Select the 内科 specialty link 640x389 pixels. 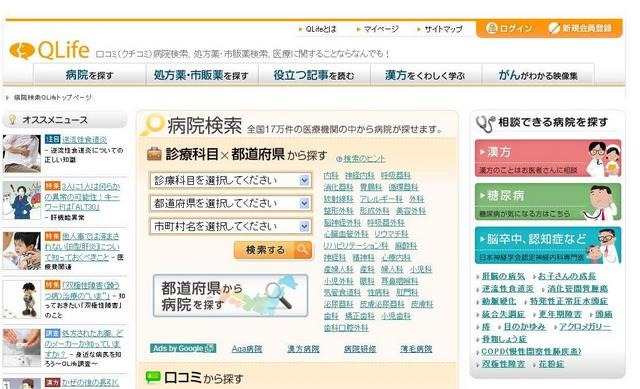pyautogui.click(x=331, y=175)
